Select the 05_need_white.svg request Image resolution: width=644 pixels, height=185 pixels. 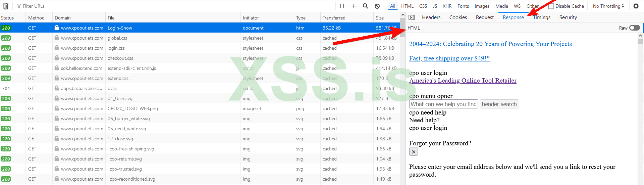tap(200, 129)
